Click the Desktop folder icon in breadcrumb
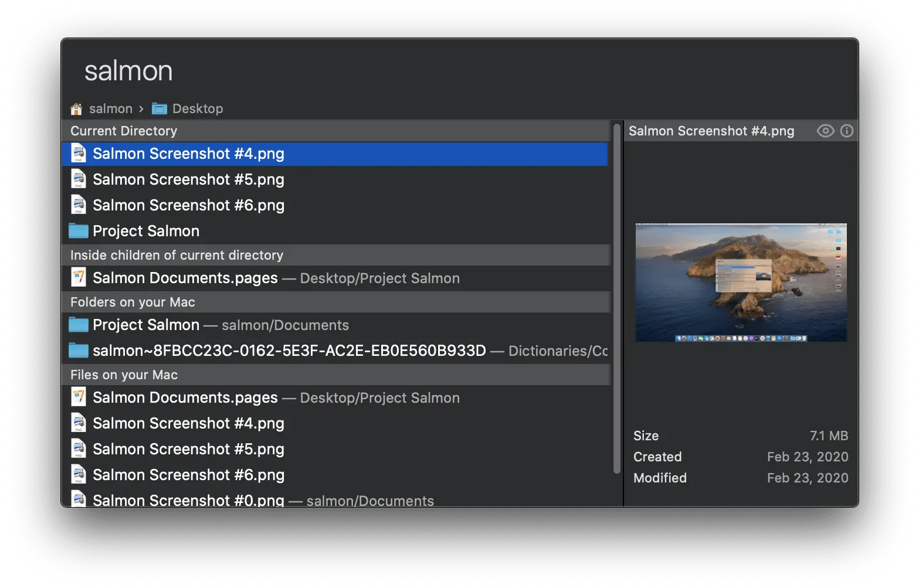The image size is (919, 588). [159, 109]
